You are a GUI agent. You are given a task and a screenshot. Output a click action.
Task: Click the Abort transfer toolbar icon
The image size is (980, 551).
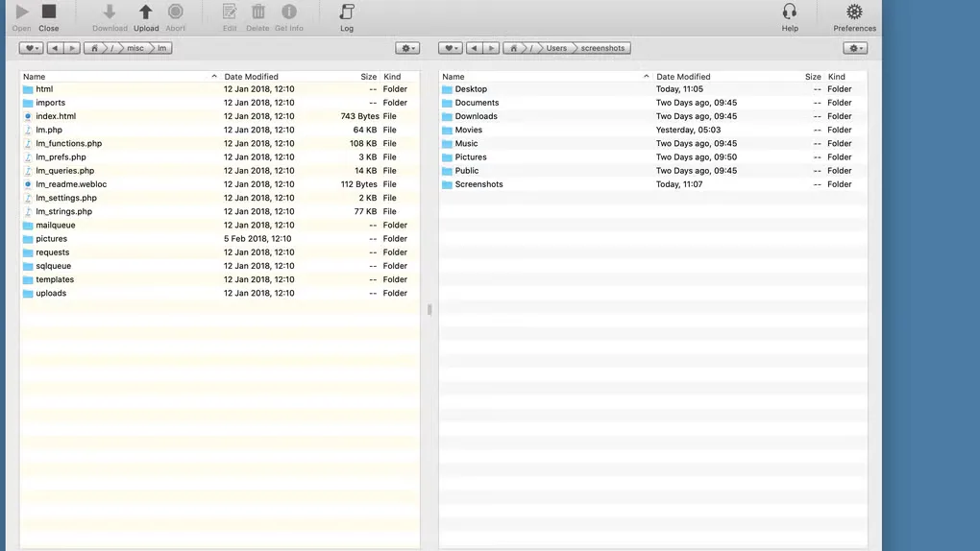[176, 12]
